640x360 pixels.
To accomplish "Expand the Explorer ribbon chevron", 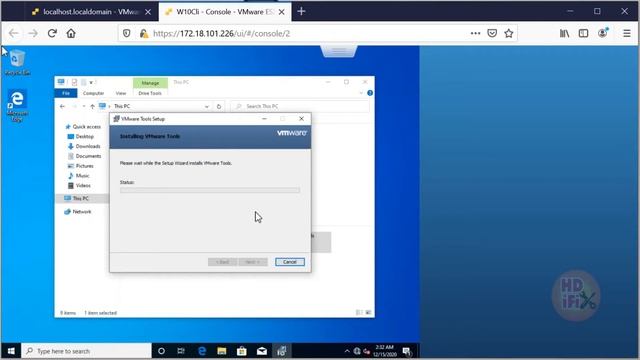I will 361,93.
